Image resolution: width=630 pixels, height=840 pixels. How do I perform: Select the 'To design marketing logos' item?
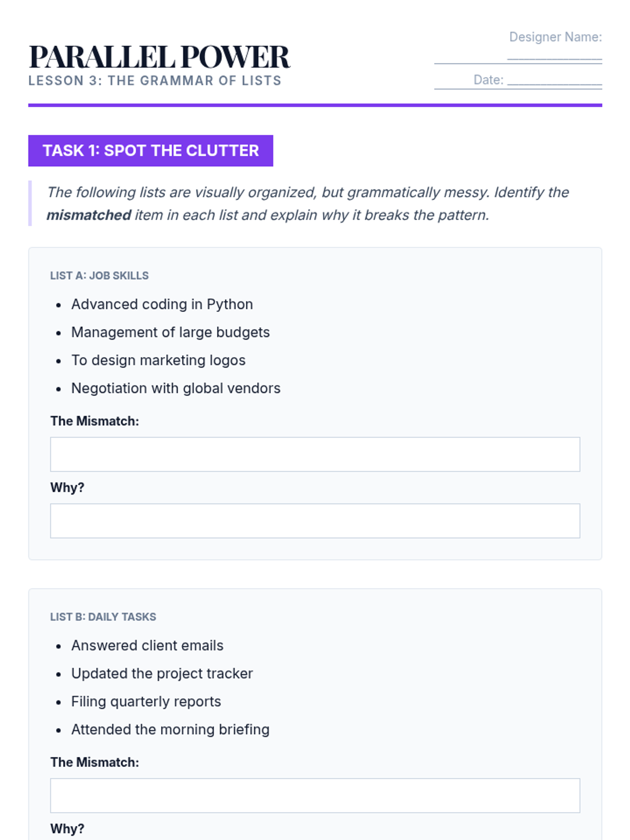(159, 360)
